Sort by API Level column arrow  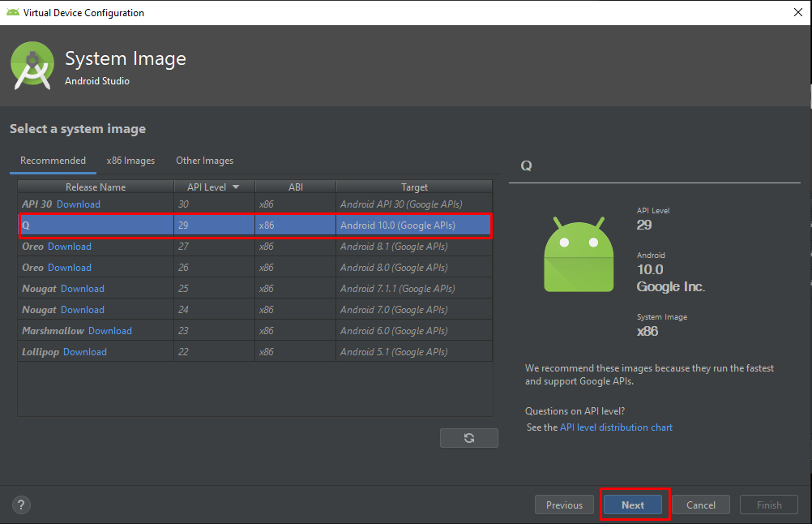236,187
